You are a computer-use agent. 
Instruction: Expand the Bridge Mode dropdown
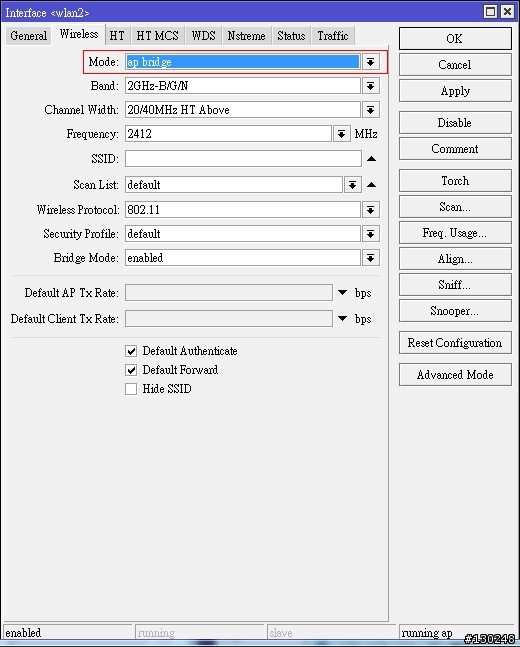(371, 258)
